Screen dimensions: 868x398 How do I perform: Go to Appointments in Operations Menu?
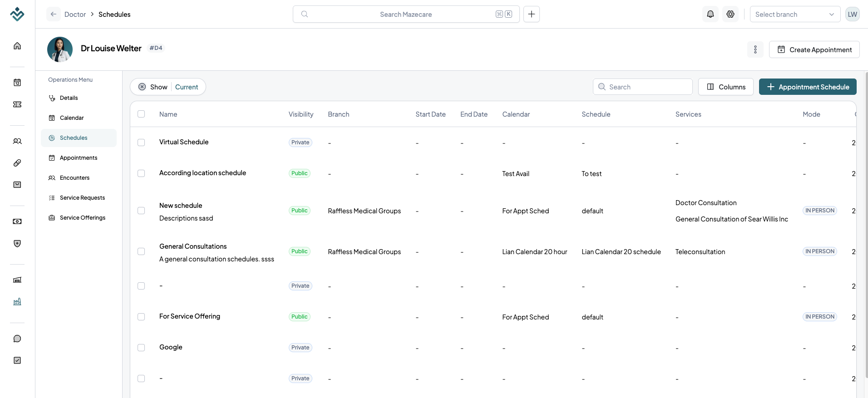coord(79,158)
